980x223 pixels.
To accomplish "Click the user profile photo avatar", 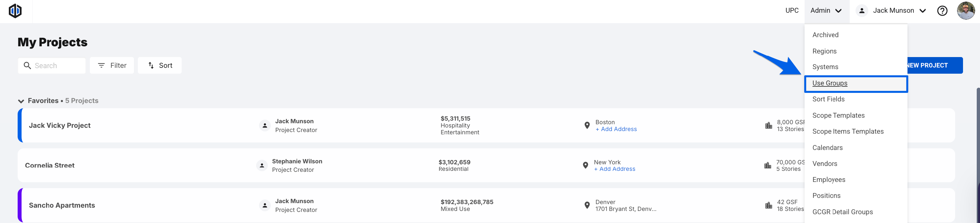I will [x=966, y=11].
